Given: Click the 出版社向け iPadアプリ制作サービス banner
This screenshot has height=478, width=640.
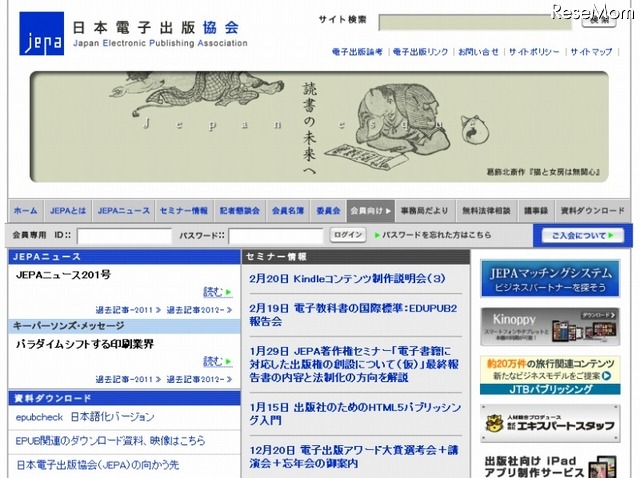Looking at the screenshot, I should click(x=550, y=466).
